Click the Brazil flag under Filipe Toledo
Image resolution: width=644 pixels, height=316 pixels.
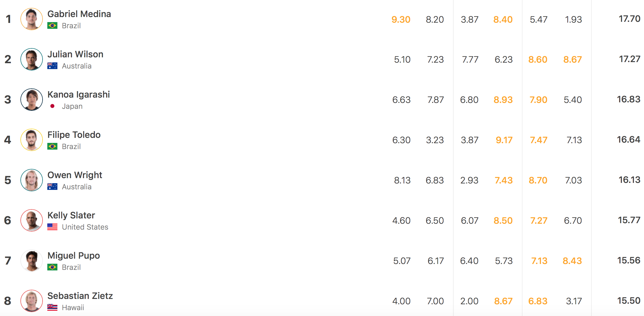[52, 147]
